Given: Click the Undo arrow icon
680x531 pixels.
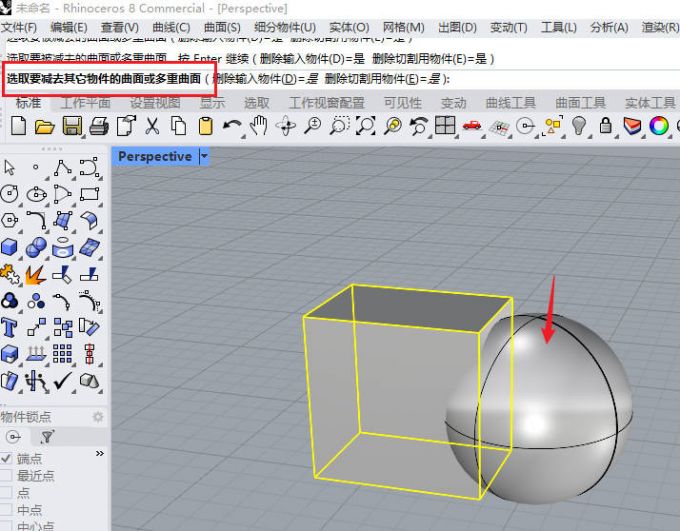Looking at the screenshot, I should coord(232,126).
